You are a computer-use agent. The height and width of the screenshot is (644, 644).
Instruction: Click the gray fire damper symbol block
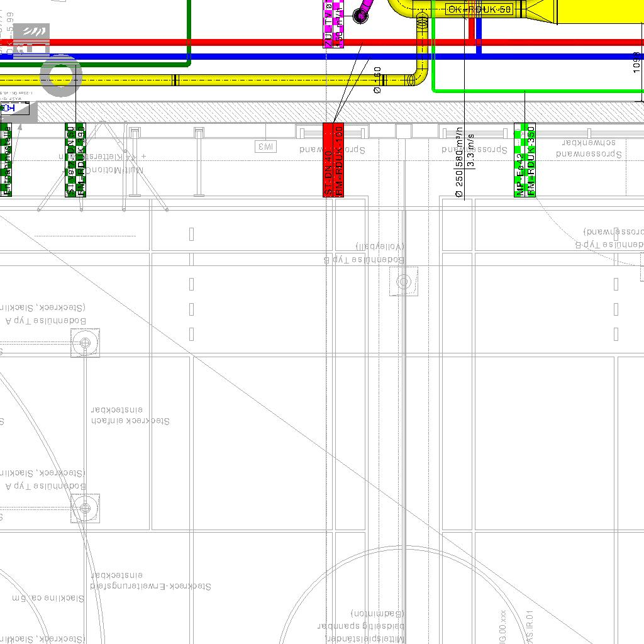[x=31, y=39]
